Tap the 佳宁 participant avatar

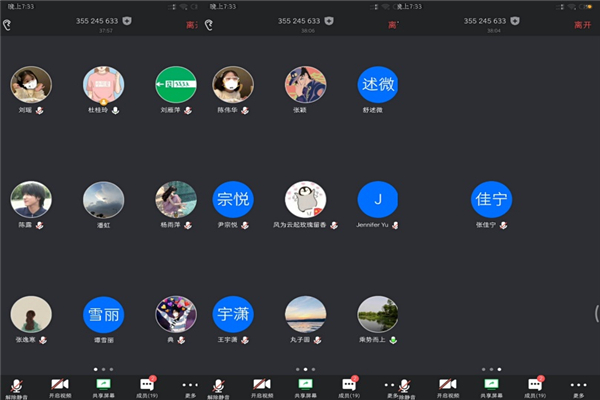(x=491, y=200)
